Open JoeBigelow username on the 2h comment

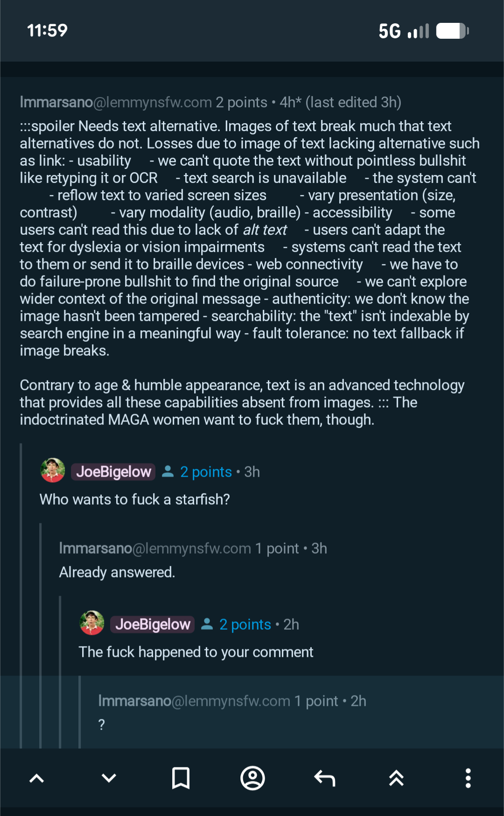pos(153,625)
